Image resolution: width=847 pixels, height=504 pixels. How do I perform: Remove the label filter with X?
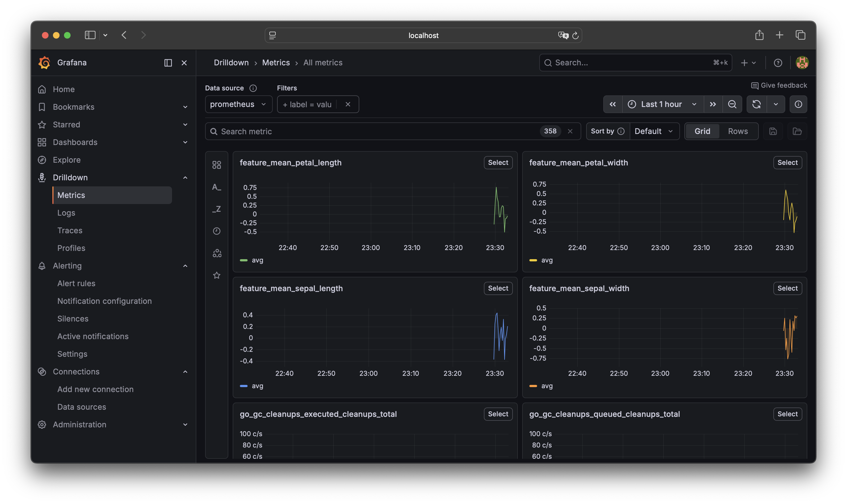(348, 104)
